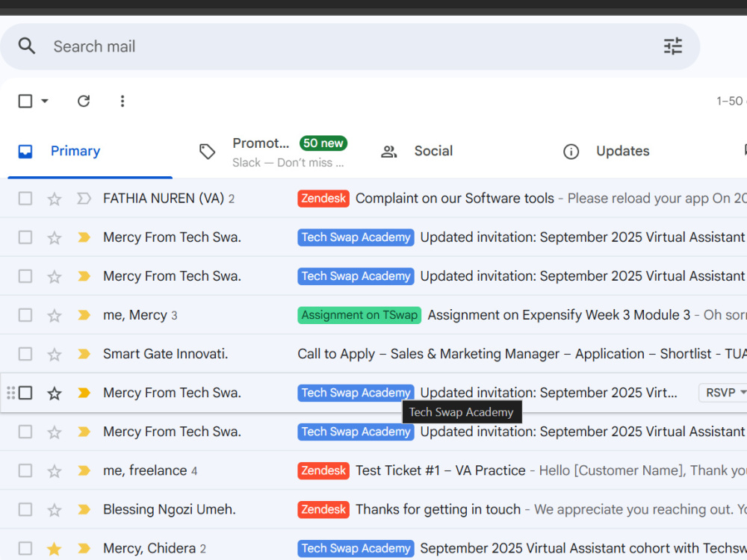Tick the select-all checkbox in the toolbar
This screenshot has height=560, width=747.
25,101
